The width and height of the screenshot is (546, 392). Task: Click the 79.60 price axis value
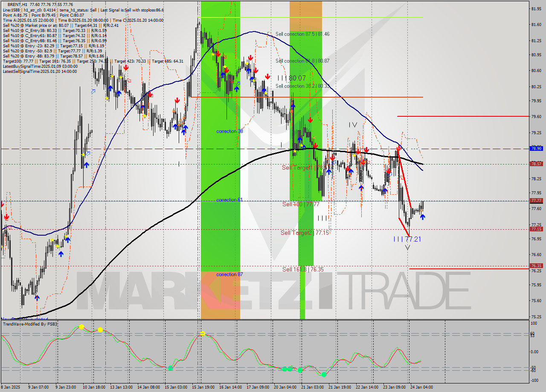point(536,116)
